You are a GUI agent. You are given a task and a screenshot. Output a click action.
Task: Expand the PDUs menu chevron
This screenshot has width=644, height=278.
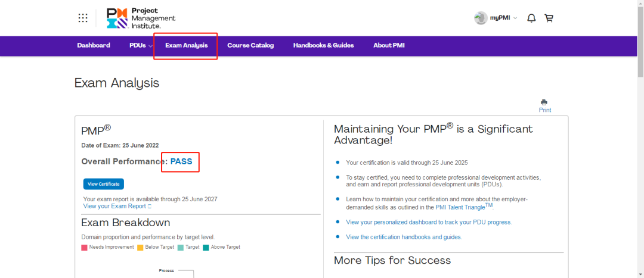[x=150, y=46]
